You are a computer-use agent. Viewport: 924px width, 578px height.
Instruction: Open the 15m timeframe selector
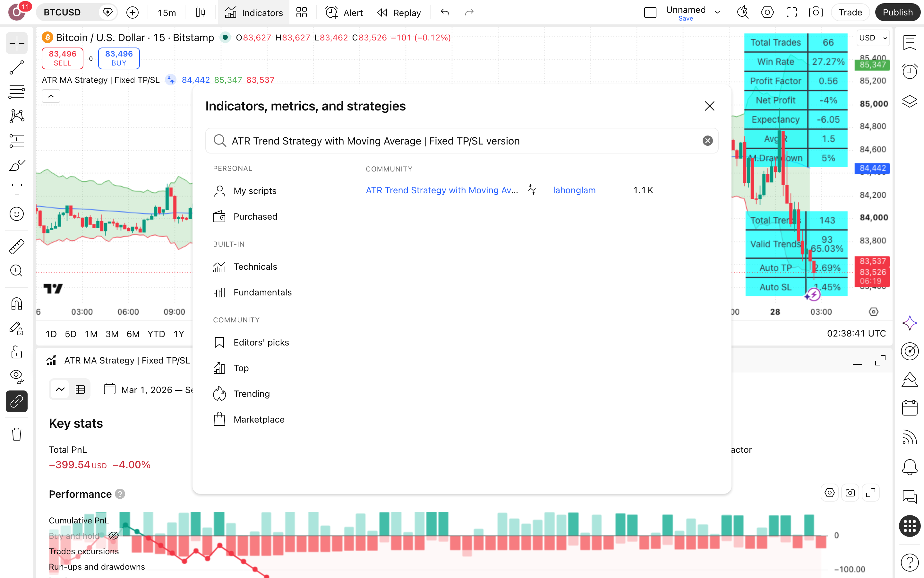(x=167, y=13)
